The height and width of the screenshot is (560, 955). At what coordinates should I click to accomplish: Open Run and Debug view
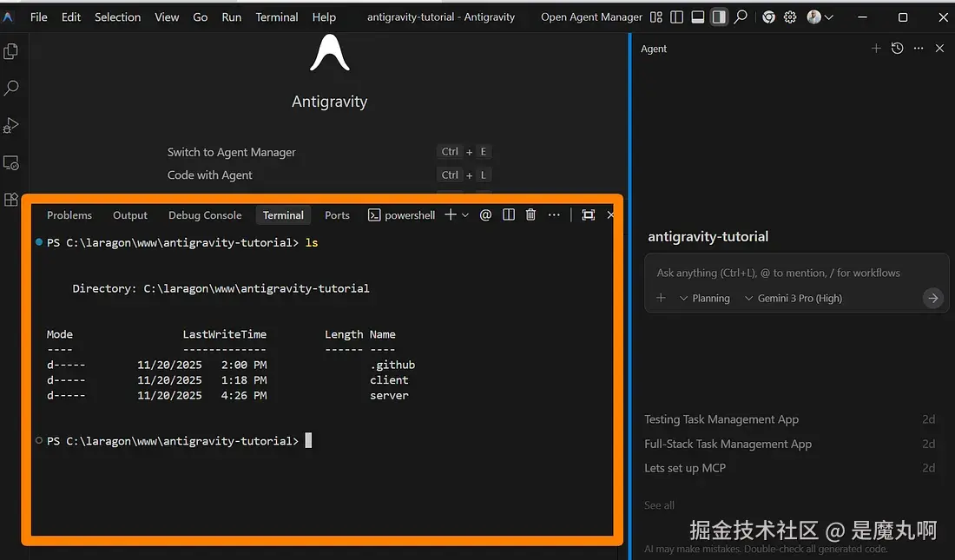11,126
